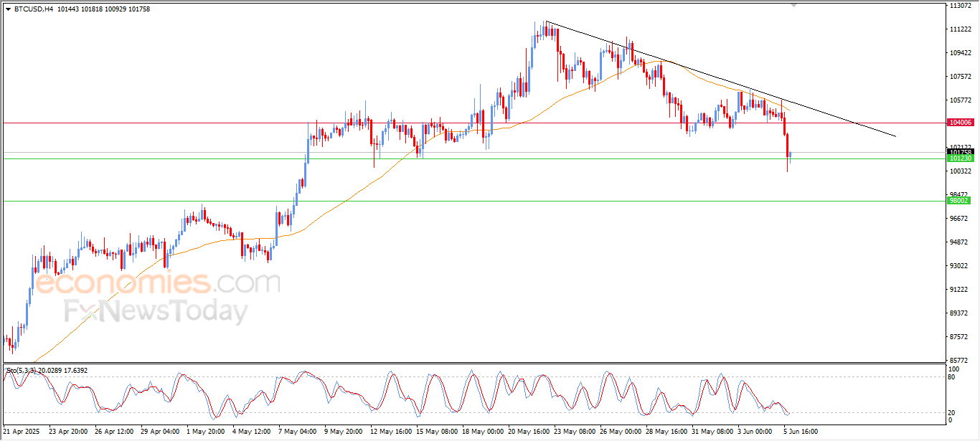Click the 87572 price axis value
Screen dimensions: 980x441
coord(961,337)
